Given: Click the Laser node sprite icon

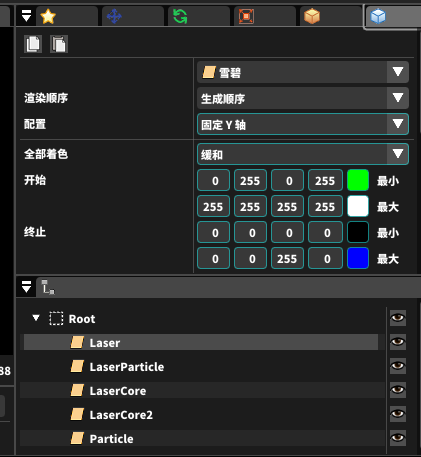Looking at the screenshot, I should [x=77, y=342].
